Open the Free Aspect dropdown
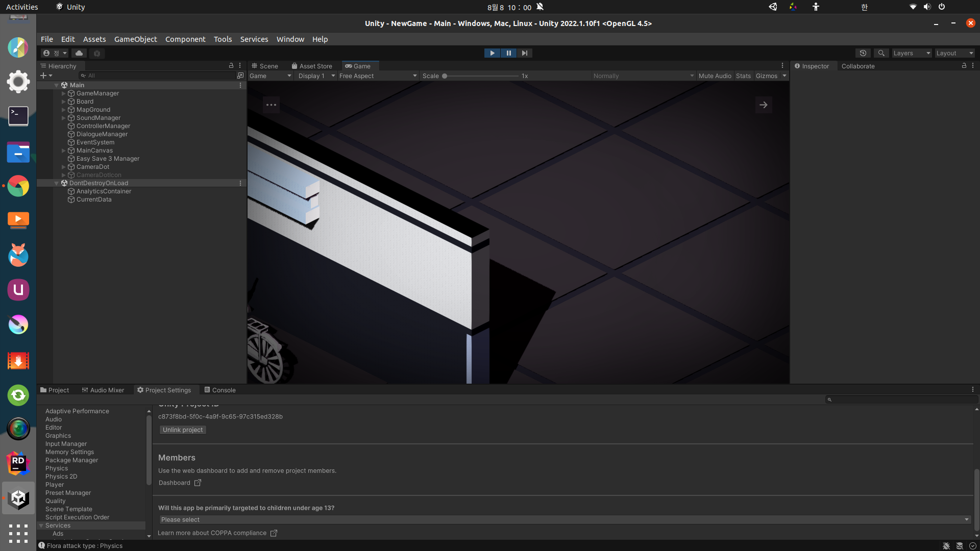This screenshot has width=980, height=551. (378, 76)
